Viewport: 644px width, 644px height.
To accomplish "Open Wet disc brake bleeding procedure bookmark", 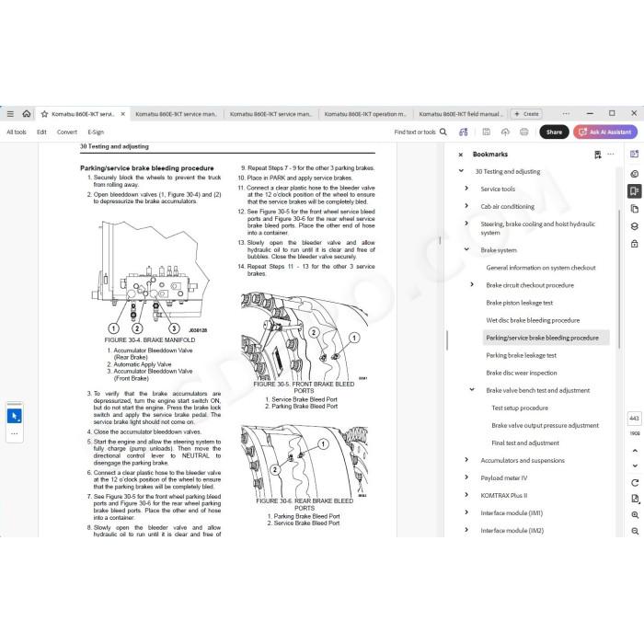I will 533,320.
